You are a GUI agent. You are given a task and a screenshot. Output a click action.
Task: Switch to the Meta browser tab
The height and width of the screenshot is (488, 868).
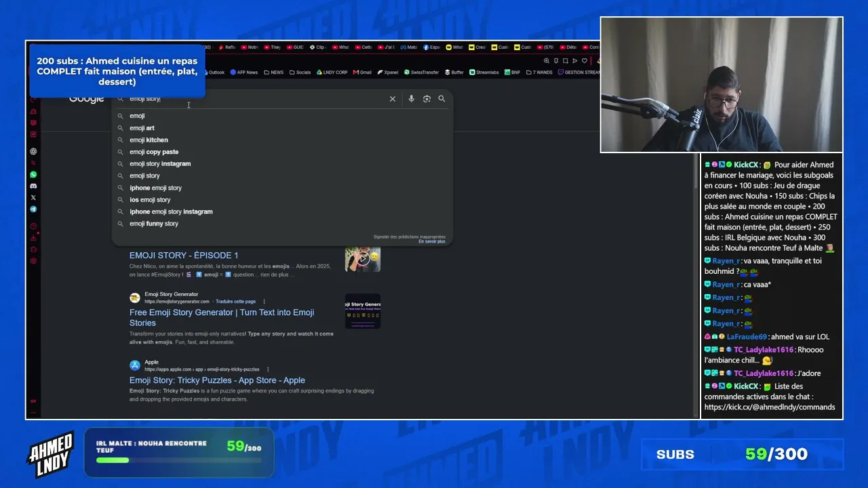[409, 47]
